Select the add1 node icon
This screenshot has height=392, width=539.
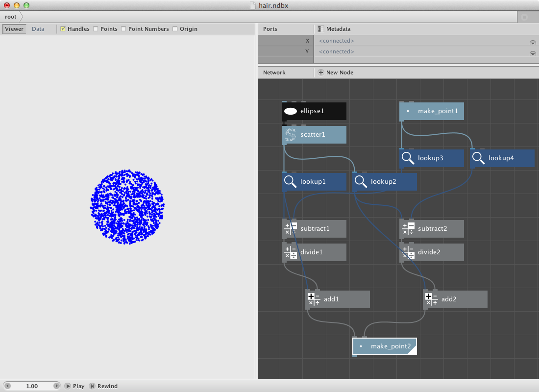click(314, 299)
